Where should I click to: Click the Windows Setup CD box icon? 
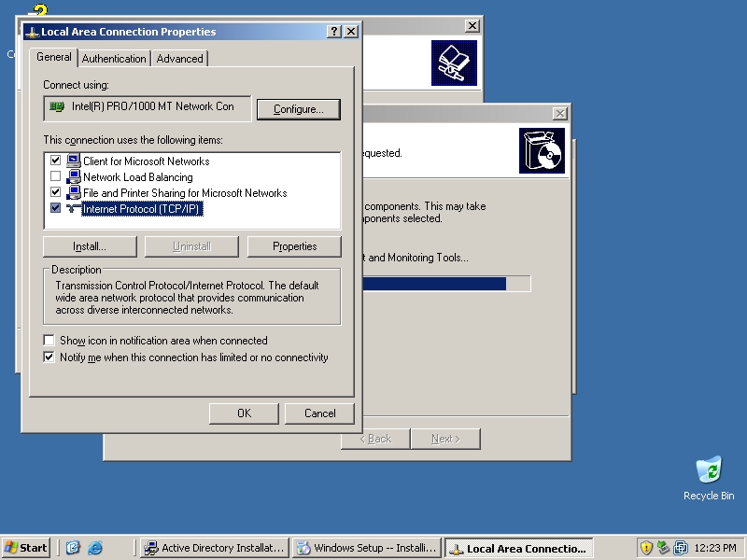pos(542,150)
